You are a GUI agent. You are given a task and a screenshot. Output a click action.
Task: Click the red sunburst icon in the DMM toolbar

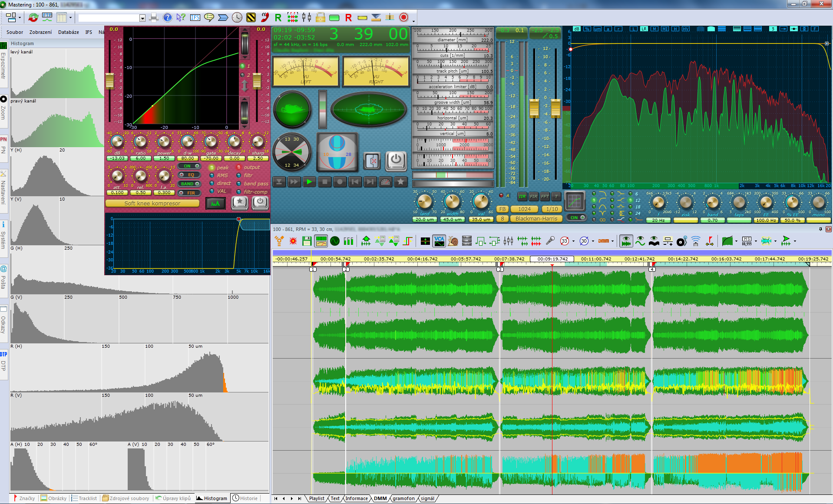pyautogui.click(x=293, y=241)
